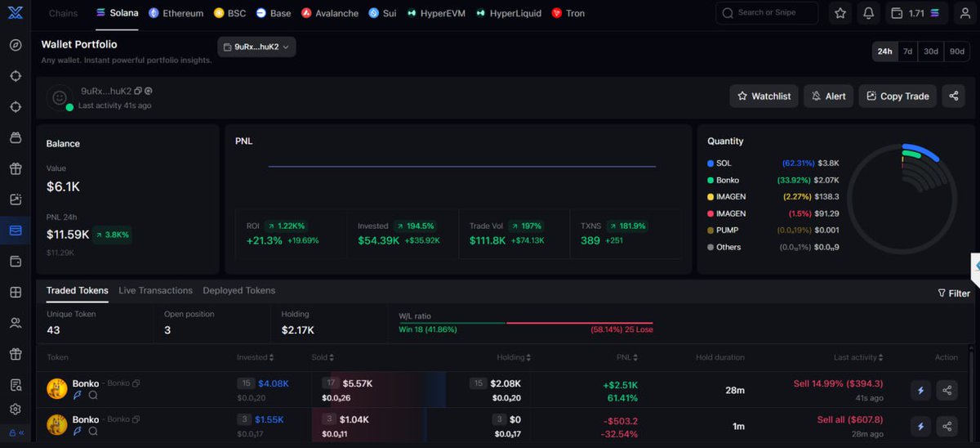980x448 pixels.
Task: Sort table by Invested column
Action: (x=255, y=357)
